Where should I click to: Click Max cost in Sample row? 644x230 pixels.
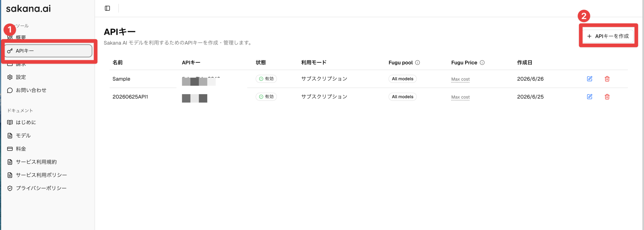coord(460,79)
